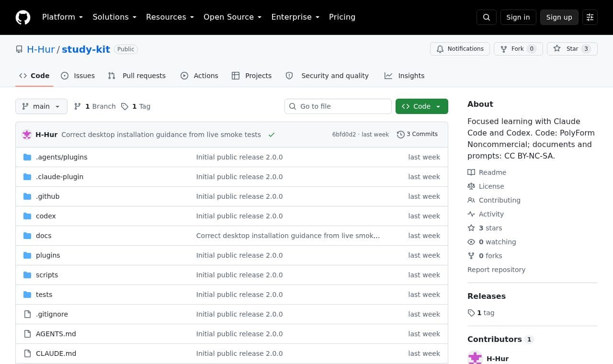Click scales icon next to License
Image resolution: width=613 pixels, height=364 pixels.
click(x=471, y=186)
